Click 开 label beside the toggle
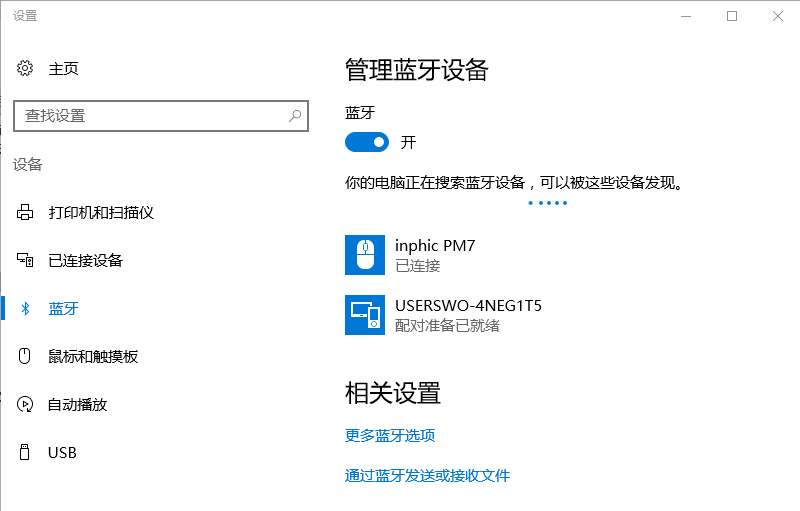The height and width of the screenshot is (511, 800). [408, 142]
